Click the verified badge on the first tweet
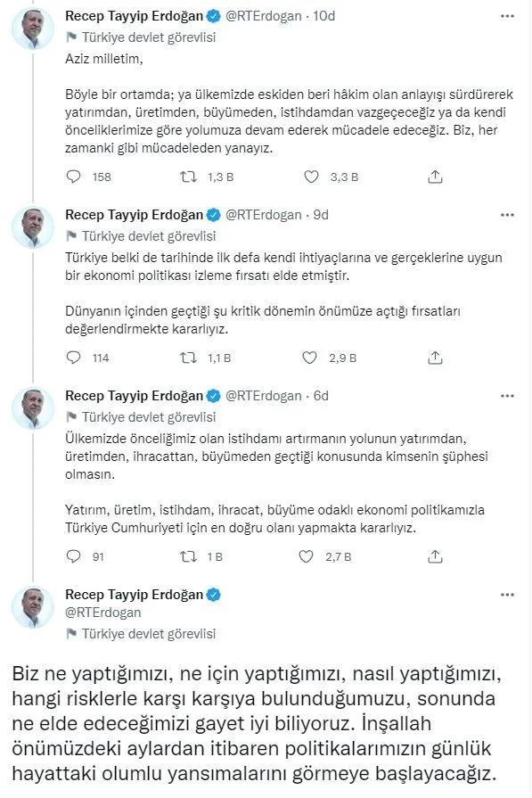Viewport: 532px width, 798px height. 210,15
